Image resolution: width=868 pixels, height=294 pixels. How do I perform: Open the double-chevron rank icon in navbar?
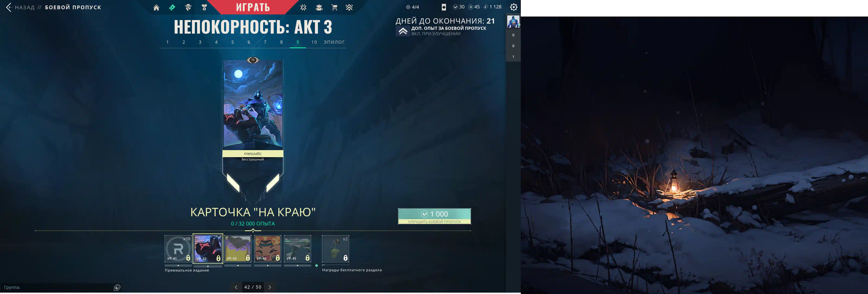click(x=349, y=7)
